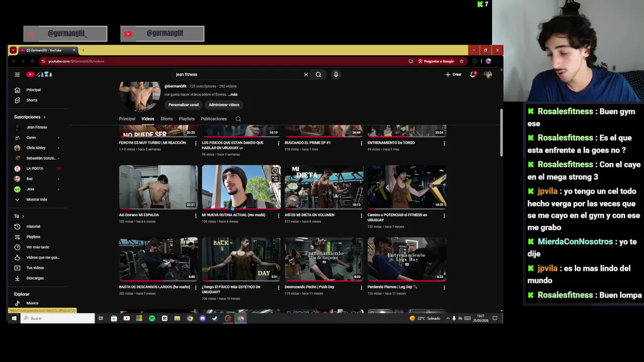Switch to the Shorts channel tab
Image resolution: width=644 pixels, height=362 pixels.
click(x=167, y=119)
